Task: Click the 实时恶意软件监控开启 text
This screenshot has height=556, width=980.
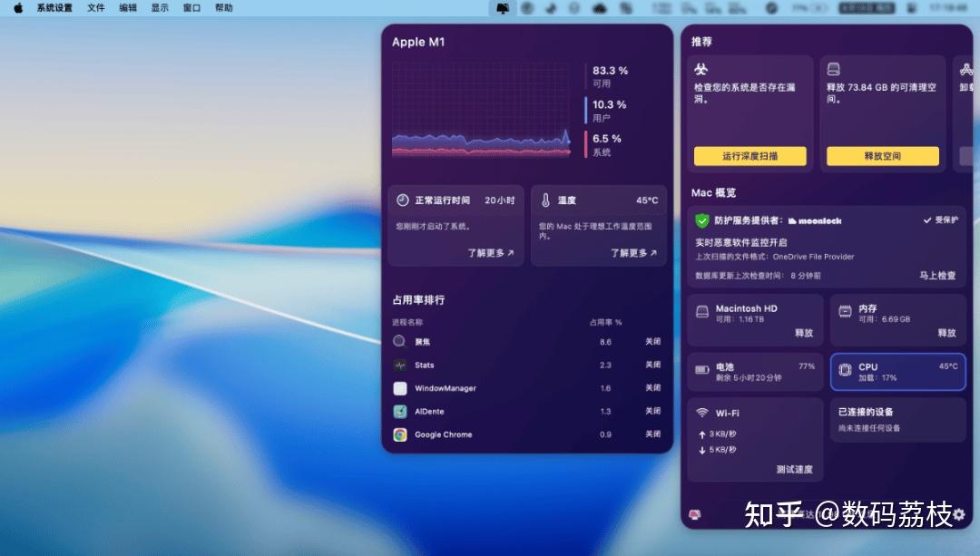Action: point(741,242)
